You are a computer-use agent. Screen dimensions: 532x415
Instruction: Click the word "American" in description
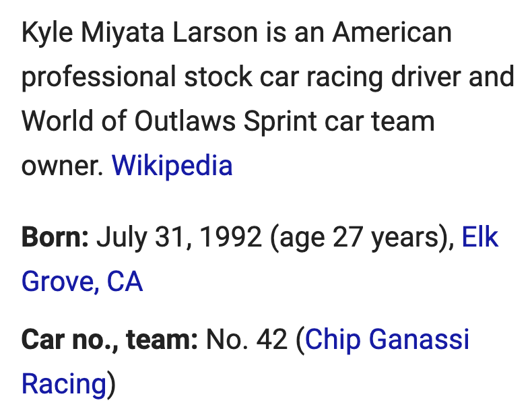click(x=392, y=32)
